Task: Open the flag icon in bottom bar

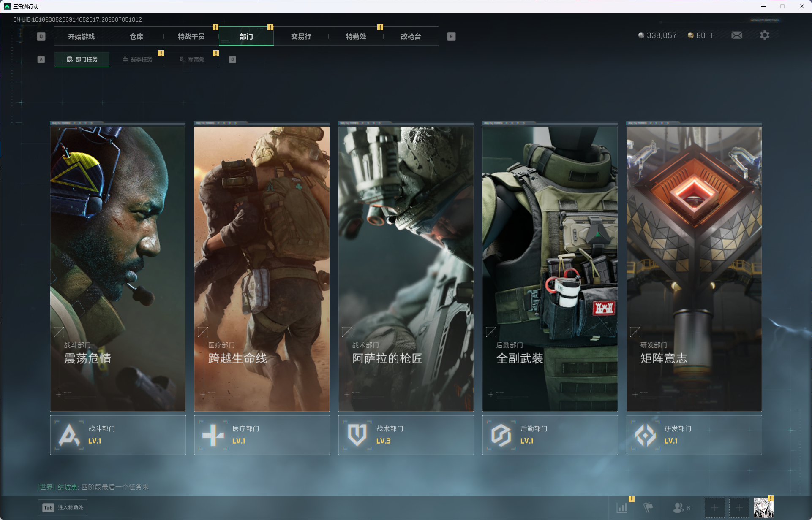Action: click(648, 507)
